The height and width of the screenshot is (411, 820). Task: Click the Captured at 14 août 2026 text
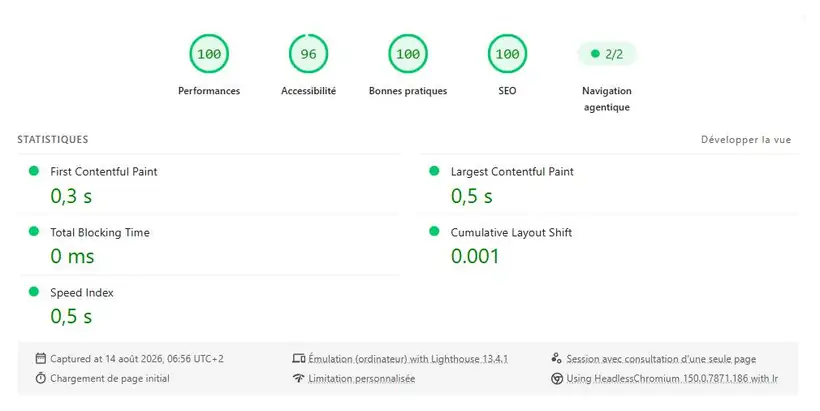coord(137,359)
